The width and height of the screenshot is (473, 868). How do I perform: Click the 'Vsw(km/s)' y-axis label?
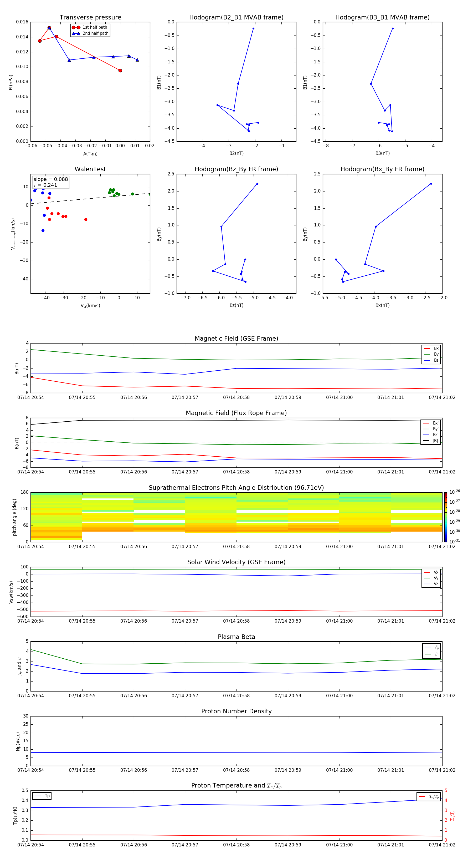11,592
